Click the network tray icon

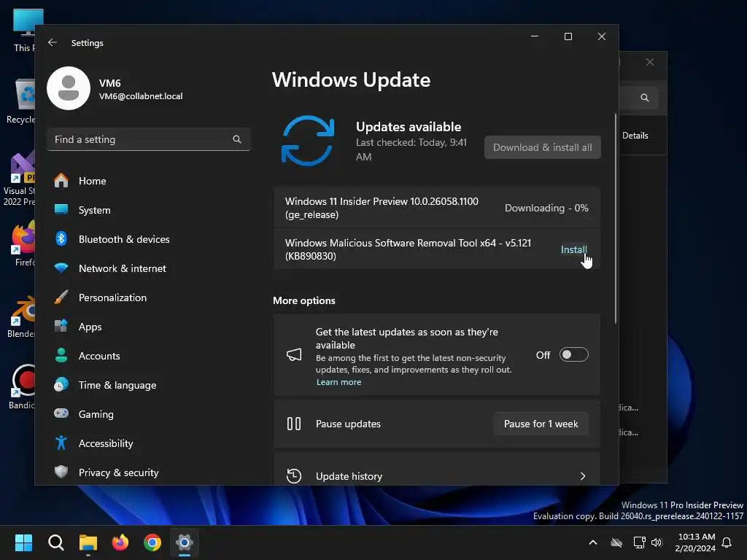[639, 542]
